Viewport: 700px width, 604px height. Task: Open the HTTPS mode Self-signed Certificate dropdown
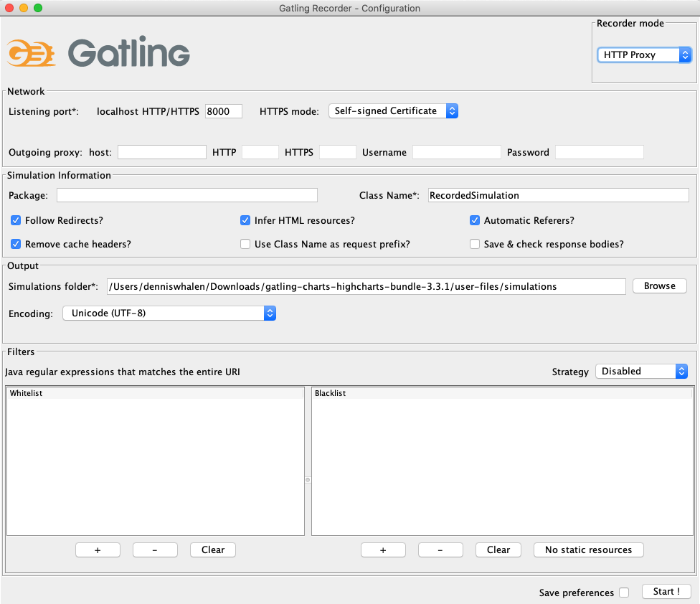tap(393, 110)
